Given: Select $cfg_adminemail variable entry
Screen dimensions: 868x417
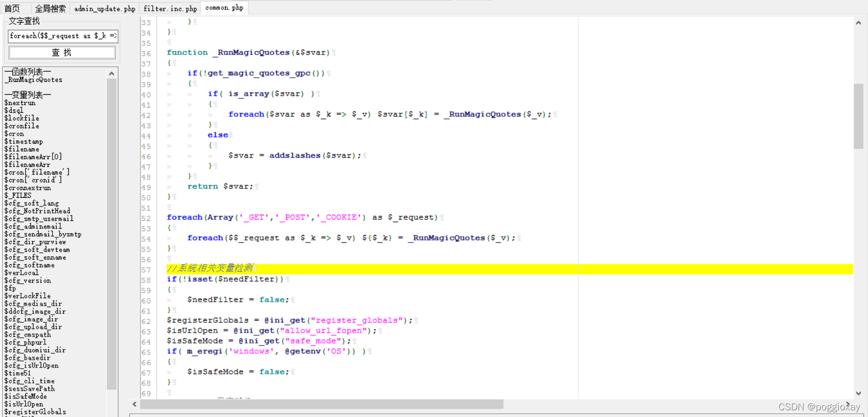Looking at the screenshot, I should (x=33, y=227).
